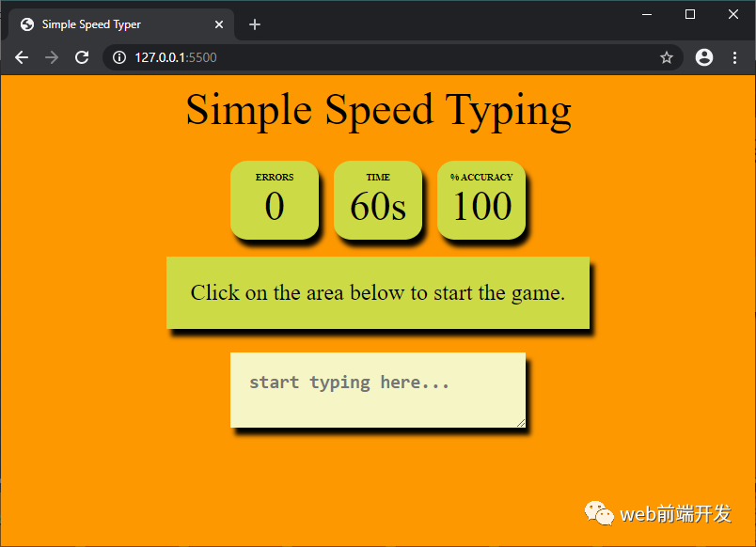This screenshot has width=756, height=547.
Task: Click the 'Click on the area below' quote box
Action: pyautogui.click(x=377, y=292)
